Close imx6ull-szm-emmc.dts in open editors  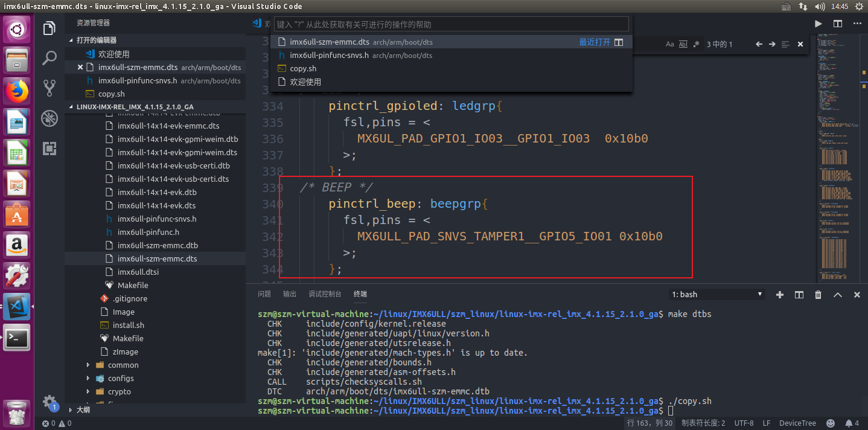click(80, 67)
